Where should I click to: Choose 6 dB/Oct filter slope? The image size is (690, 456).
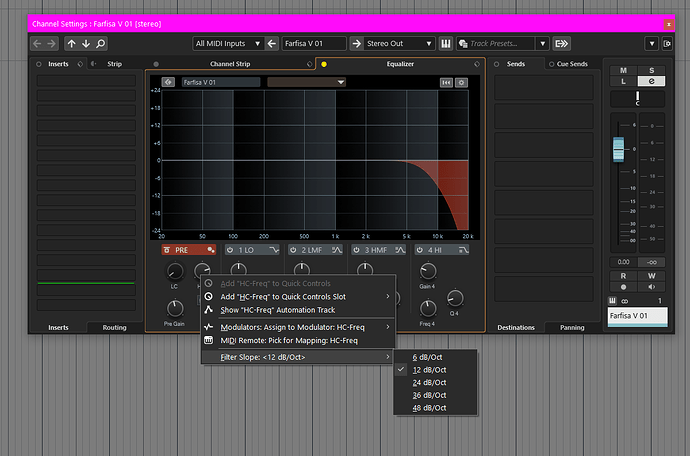[435, 357]
